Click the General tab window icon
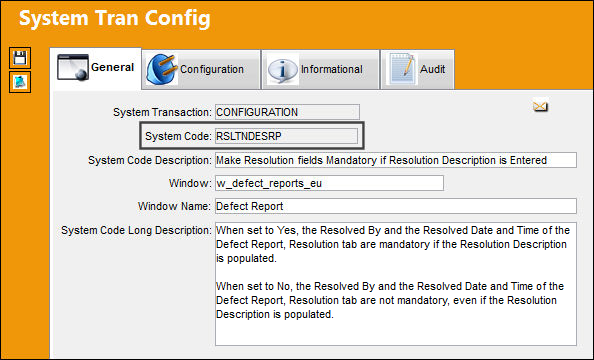 [x=73, y=67]
